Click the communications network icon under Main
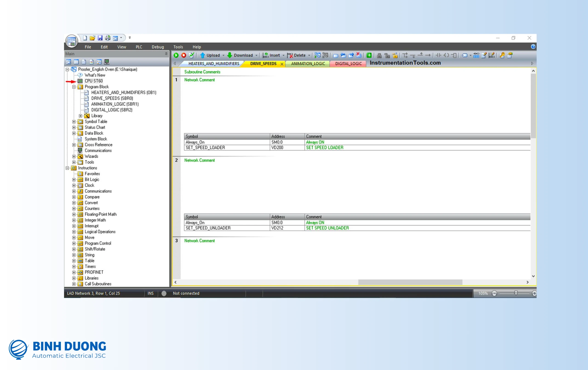This screenshot has width=588, height=370. point(107,62)
